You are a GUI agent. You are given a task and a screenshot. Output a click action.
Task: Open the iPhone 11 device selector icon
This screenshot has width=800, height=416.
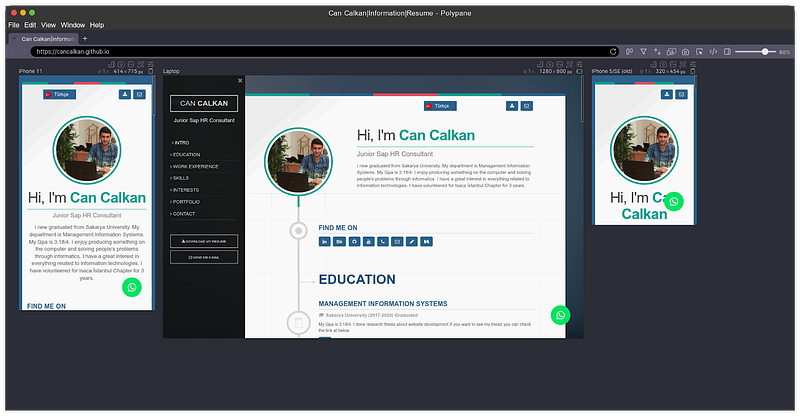[x=151, y=71]
